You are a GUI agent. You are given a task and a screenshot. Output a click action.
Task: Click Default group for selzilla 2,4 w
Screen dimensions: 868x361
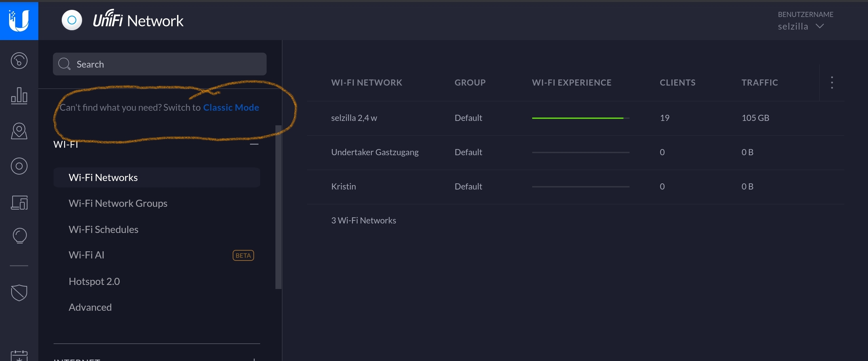468,118
